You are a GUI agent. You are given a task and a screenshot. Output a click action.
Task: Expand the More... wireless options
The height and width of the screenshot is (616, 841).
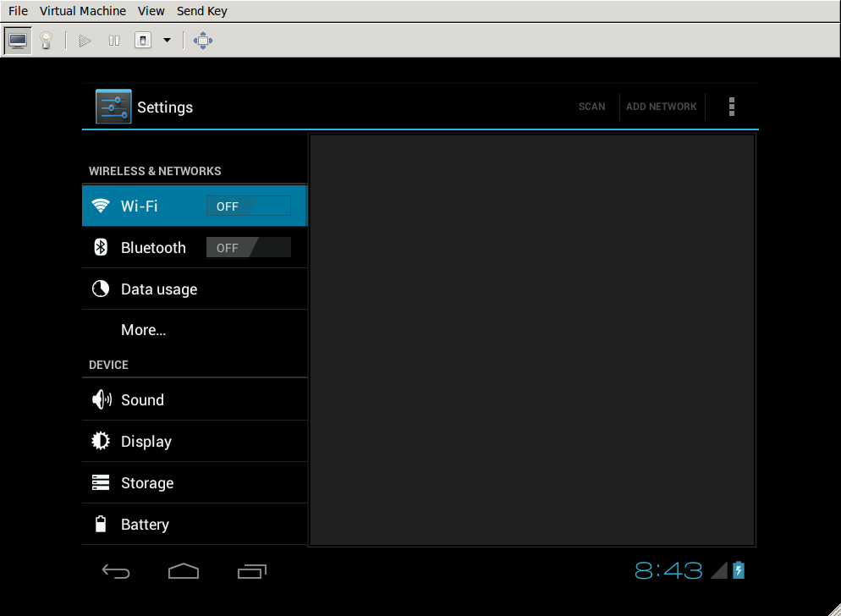point(143,329)
